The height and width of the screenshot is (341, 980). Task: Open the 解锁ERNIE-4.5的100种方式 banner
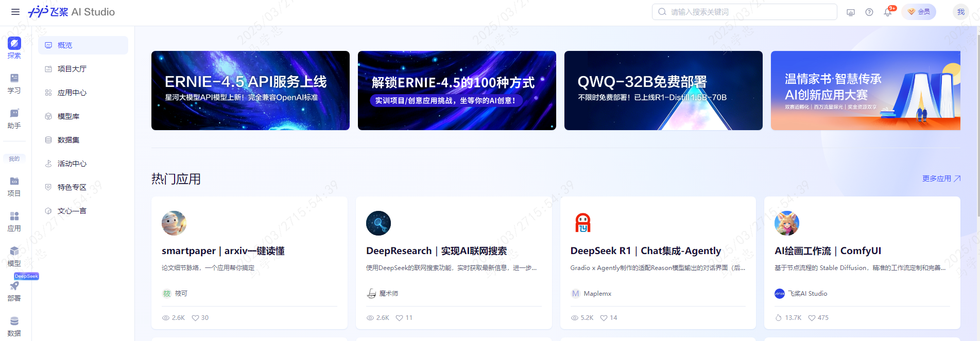point(457,91)
